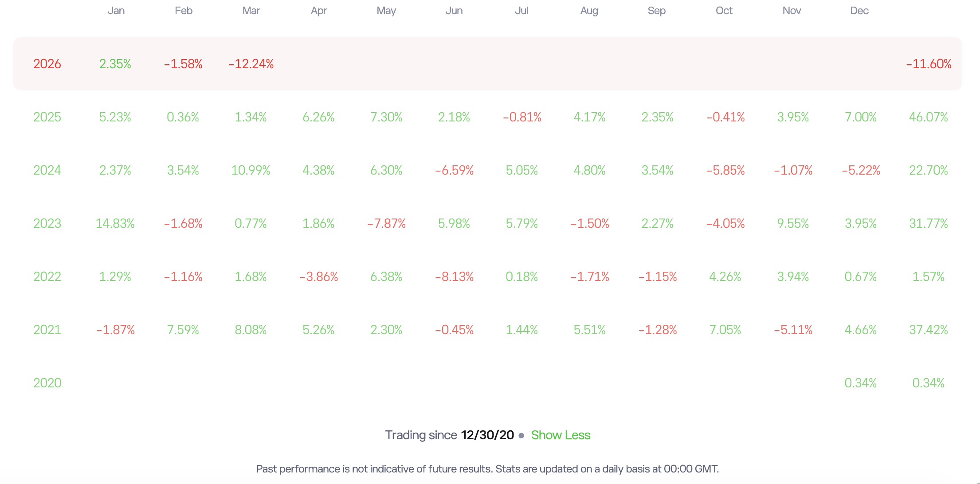Select the 2026 year row label
The image size is (980, 484).
tap(47, 64)
